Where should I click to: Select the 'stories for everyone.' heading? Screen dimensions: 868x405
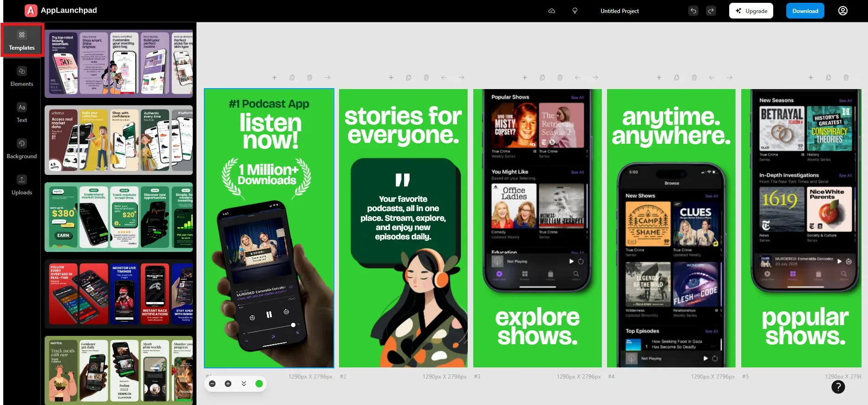click(403, 125)
